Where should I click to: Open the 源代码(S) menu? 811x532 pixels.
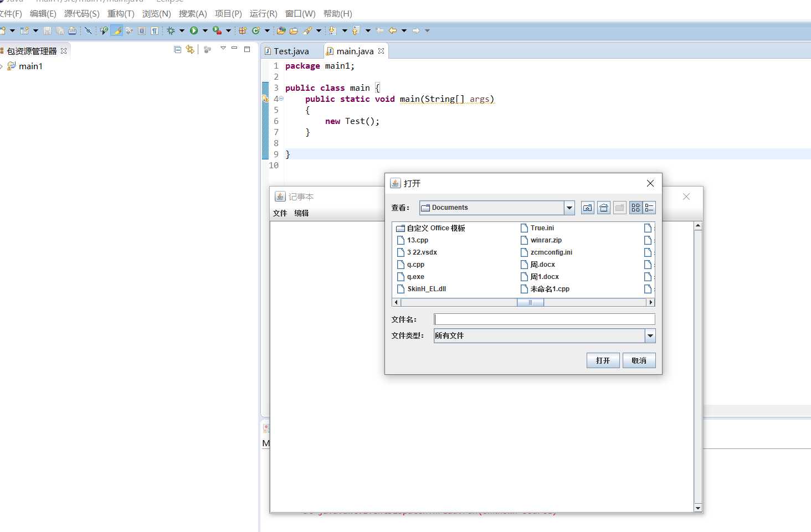click(x=82, y=13)
